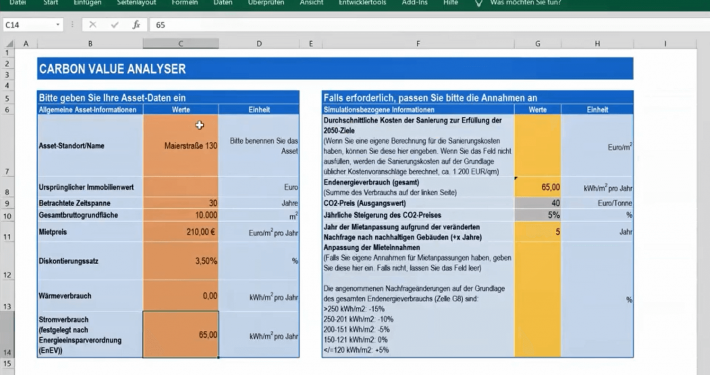Open the Daten ribbon tab
The width and height of the screenshot is (710, 375).
(x=223, y=3)
